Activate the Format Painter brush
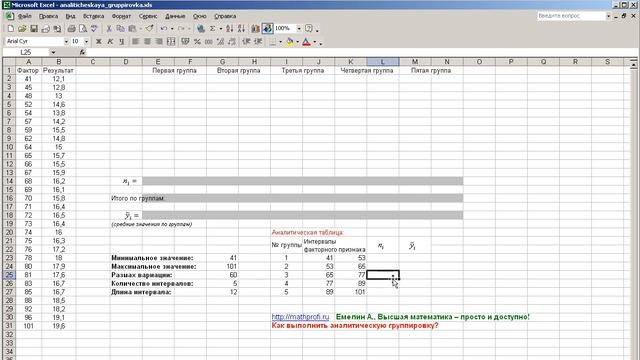This screenshot has height=360, width=640. [x=149, y=29]
